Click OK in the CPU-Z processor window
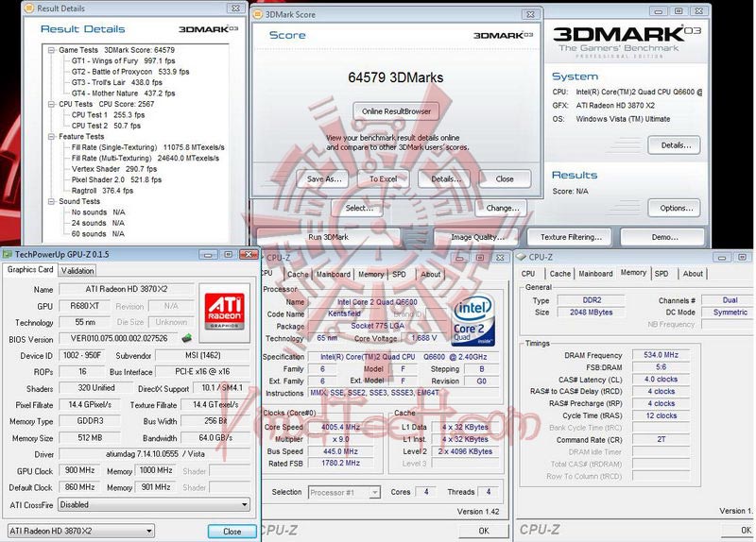The image size is (756, 542). [x=484, y=531]
